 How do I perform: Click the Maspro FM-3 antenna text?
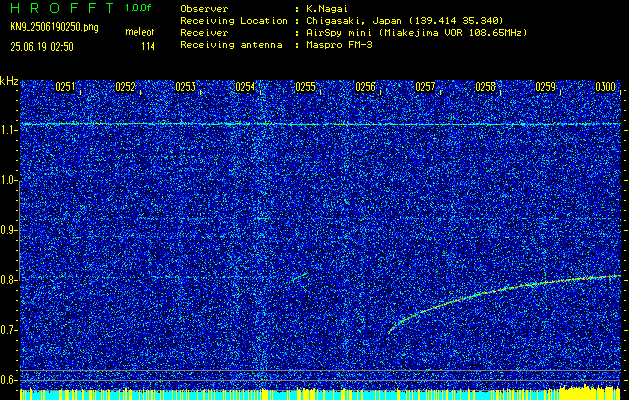339,45
